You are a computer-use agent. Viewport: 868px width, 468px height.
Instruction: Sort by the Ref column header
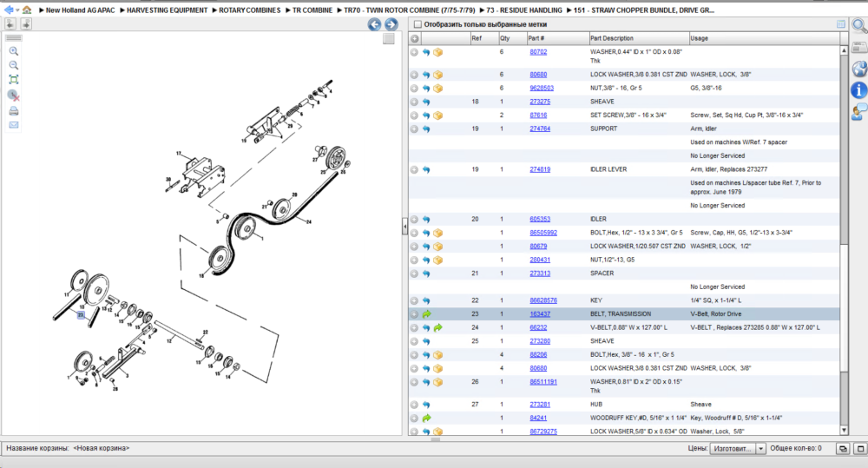coord(483,38)
